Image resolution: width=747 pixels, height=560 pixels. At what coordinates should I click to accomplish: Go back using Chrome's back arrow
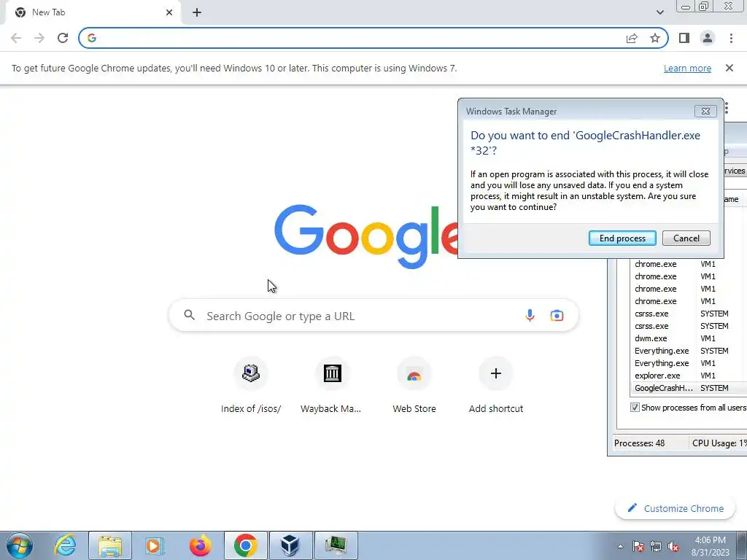[16, 38]
